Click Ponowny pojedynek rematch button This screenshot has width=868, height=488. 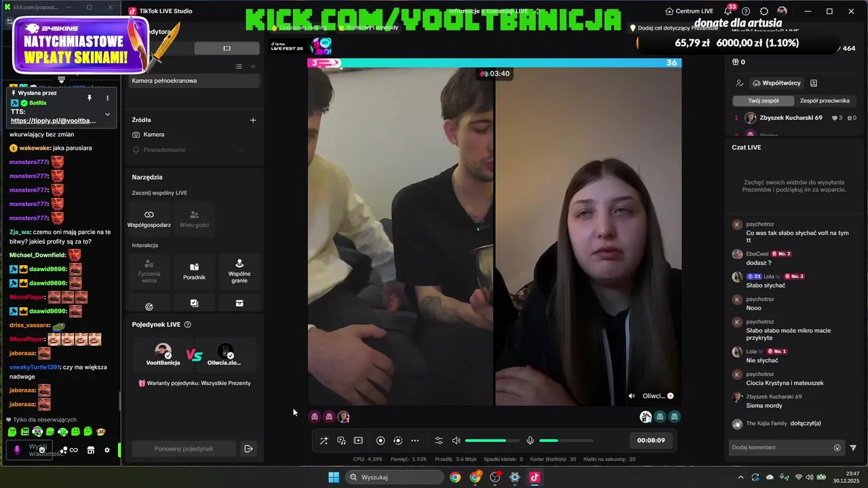(184, 449)
